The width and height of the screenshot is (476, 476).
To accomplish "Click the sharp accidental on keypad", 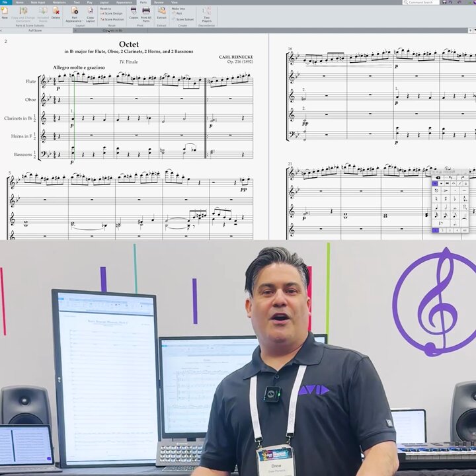I will (446, 198).
